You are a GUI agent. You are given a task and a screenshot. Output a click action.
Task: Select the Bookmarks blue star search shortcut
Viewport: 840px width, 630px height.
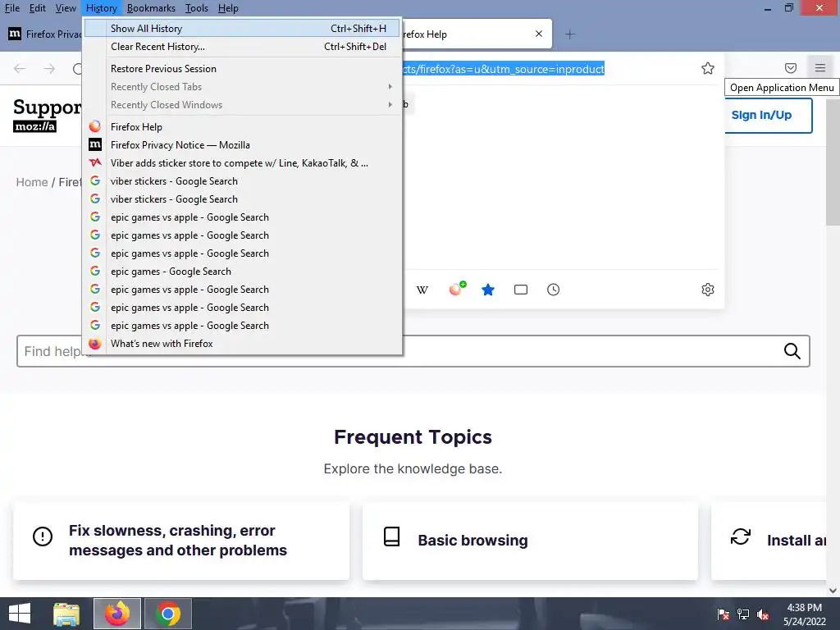pos(487,290)
